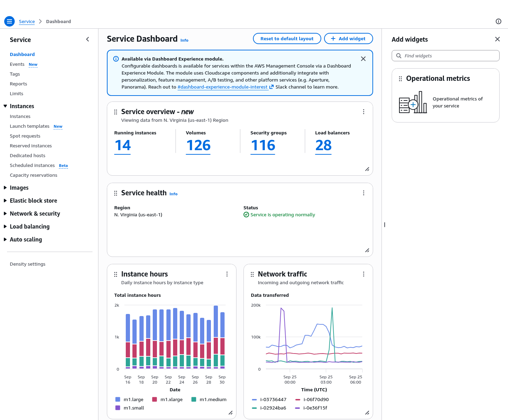This screenshot has width=508, height=420.
Task: Click the Service health resize handle
Action: (x=367, y=251)
